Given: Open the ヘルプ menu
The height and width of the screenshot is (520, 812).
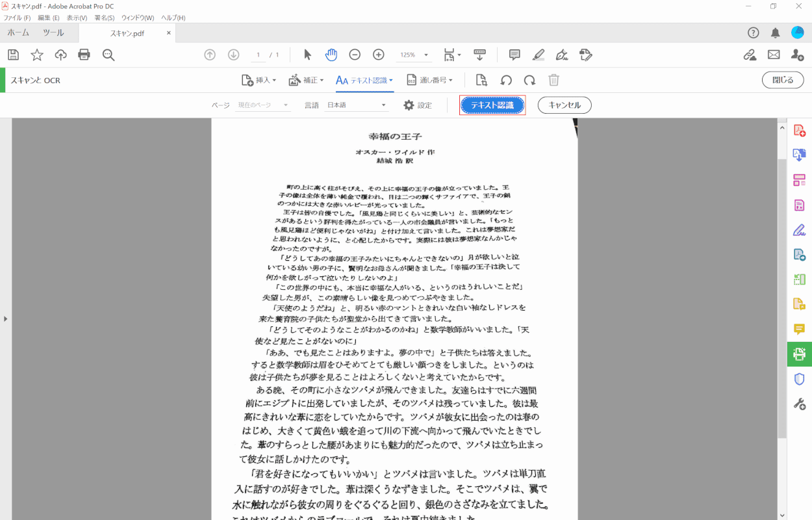Looking at the screenshot, I should 173,18.
